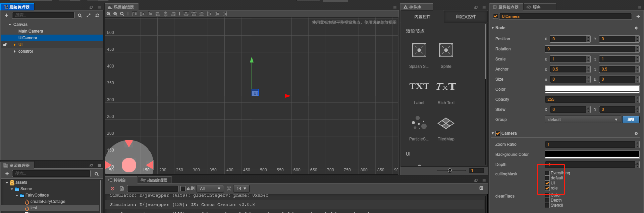Distribute nodes by left edges
The width and height of the screenshot is (644, 213).
[x=209, y=14]
